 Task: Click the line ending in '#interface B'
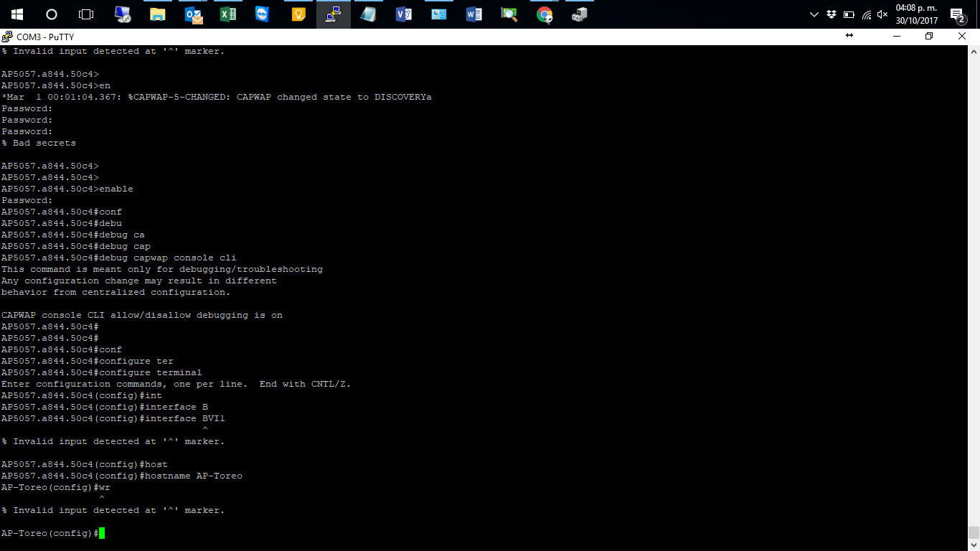(105, 407)
